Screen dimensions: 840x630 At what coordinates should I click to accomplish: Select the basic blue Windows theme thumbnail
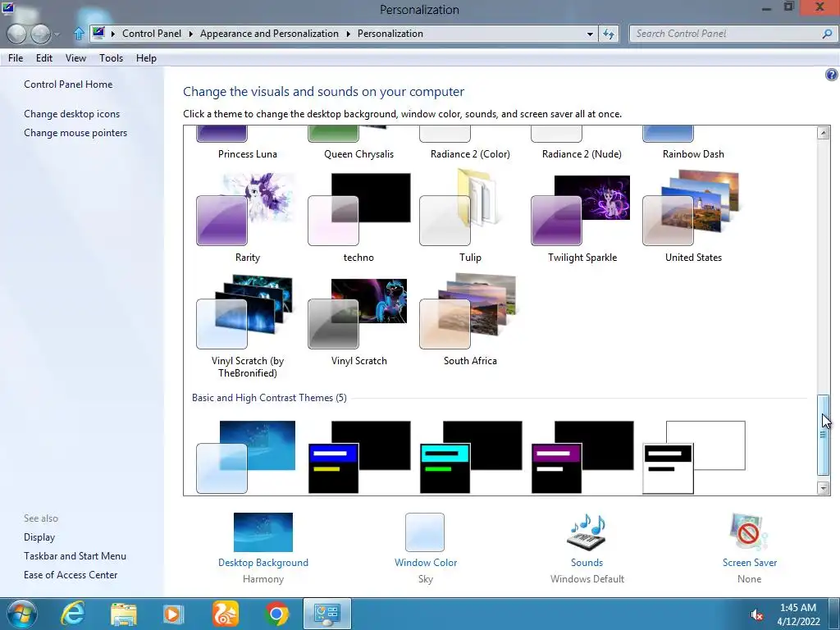point(246,457)
